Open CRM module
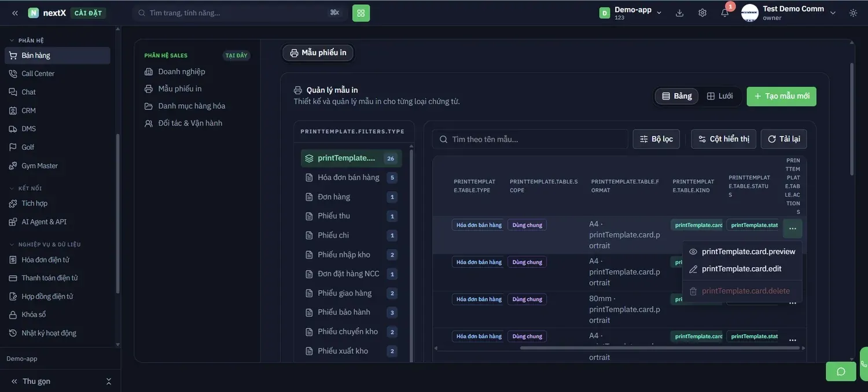The image size is (868, 392). pos(57,110)
